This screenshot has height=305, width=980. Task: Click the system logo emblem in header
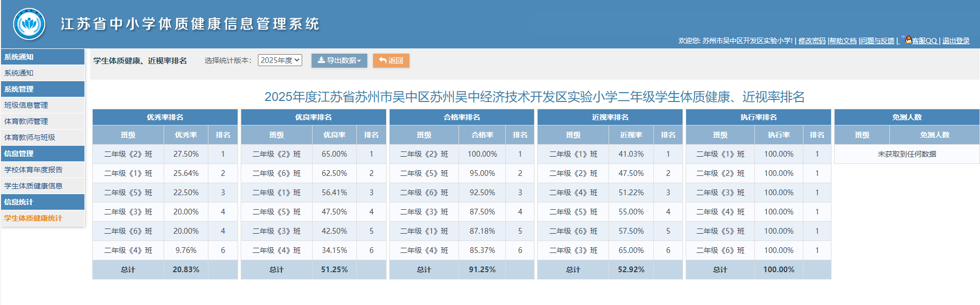(29, 24)
